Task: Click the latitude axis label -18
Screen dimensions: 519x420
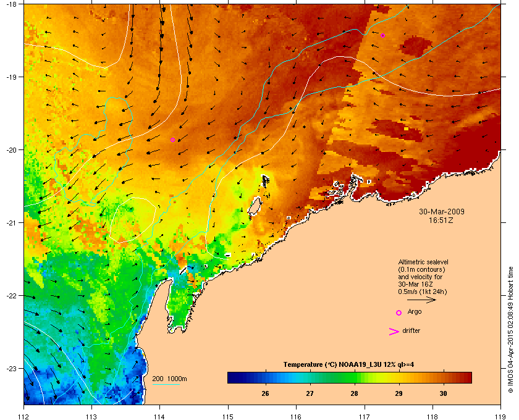Action: point(11,4)
